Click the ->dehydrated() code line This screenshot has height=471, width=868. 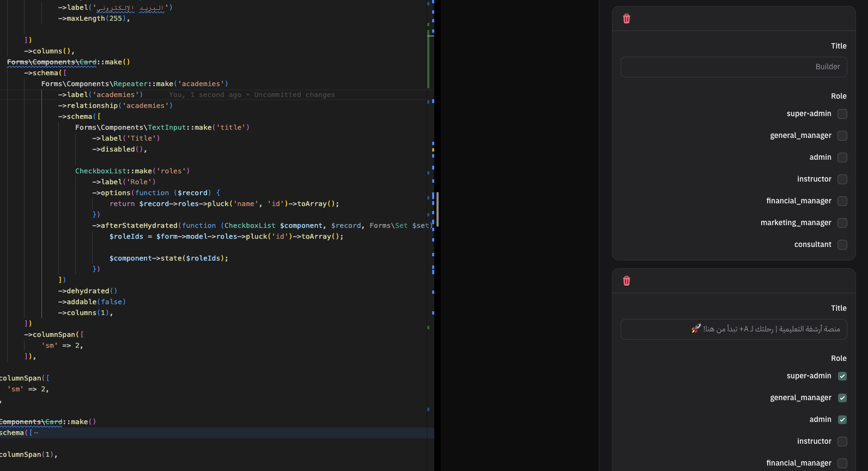(x=88, y=291)
